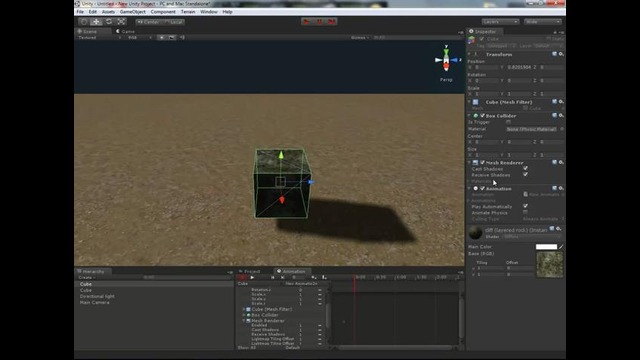Image resolution: width=640 pixels, height=360 pixels.
Task: Toggle the Local handle orientation button
Action: (x=173, y=22)
